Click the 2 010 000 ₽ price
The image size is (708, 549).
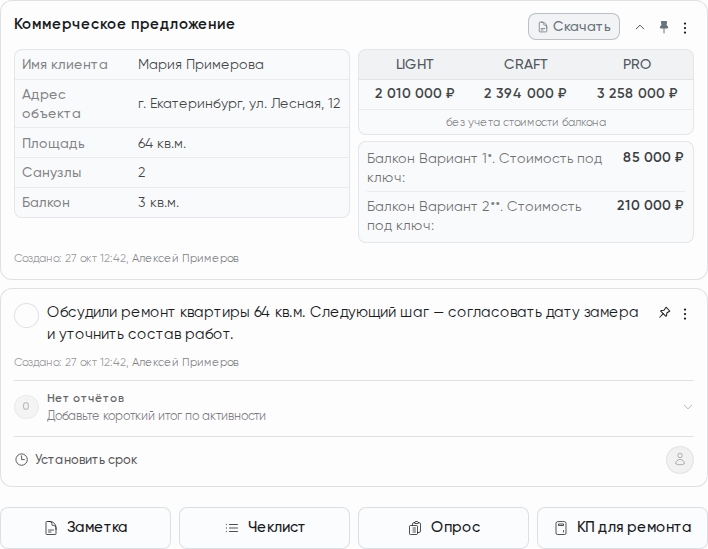(415, 93)
